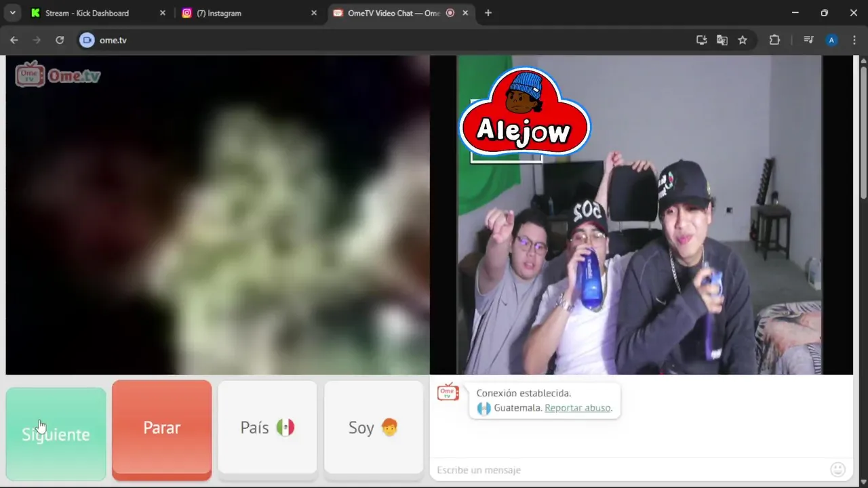The width and height of the screenshot is (868, 488).
Task: Open the tab search dropdown arrow
Action: coord(12,13)
